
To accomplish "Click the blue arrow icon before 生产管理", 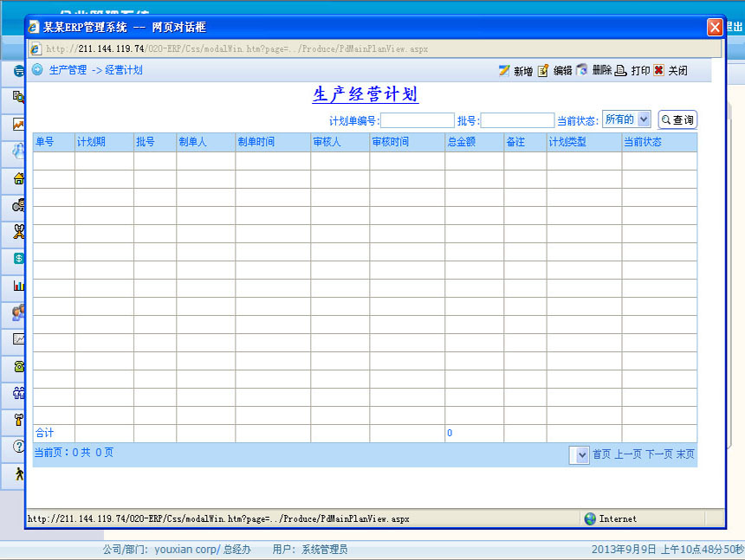I will [x=38, y=70].
